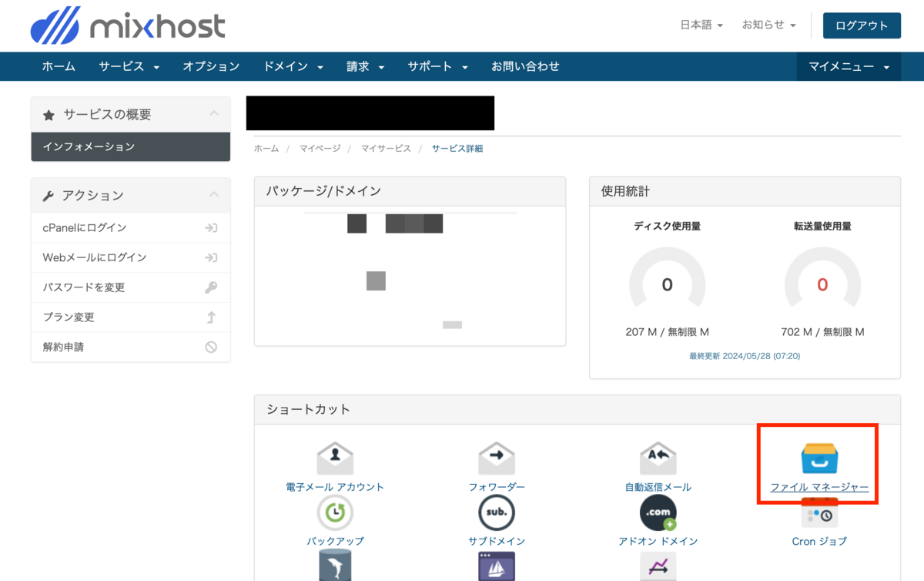This screenshot has height=581, width=924.
Task: Click the 自動返信メール icon
Action: click(x=658, y=456)
